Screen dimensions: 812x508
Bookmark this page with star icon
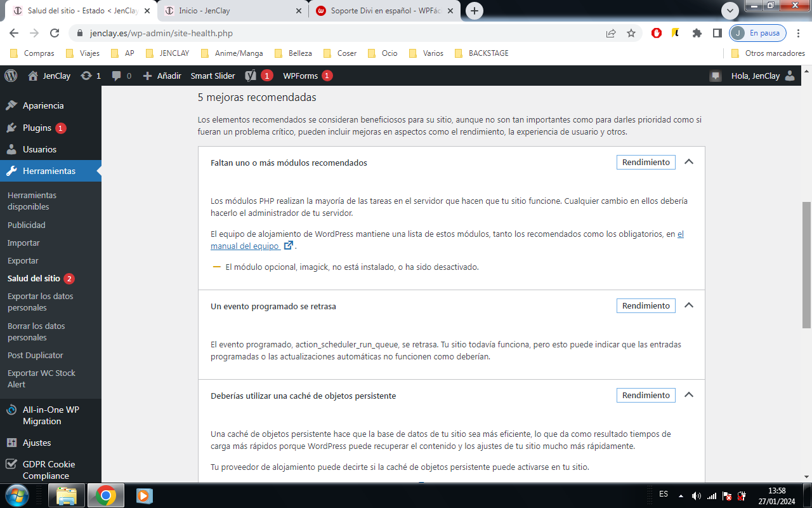coord(631,33)
